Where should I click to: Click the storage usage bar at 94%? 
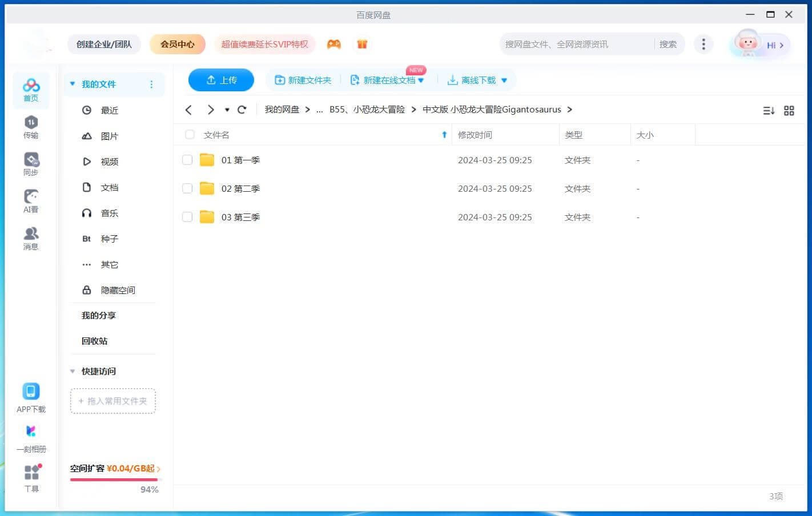pos(114,479)
